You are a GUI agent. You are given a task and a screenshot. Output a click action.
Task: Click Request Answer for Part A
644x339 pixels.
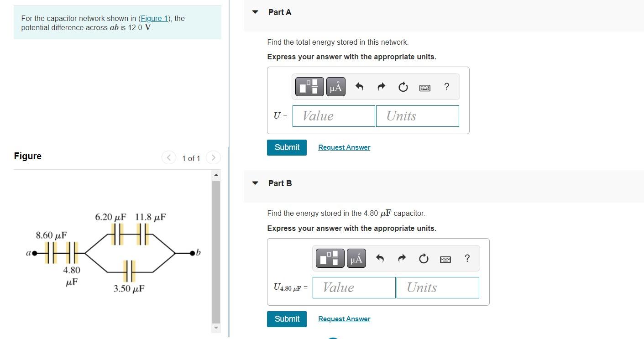tap(344, 147)
